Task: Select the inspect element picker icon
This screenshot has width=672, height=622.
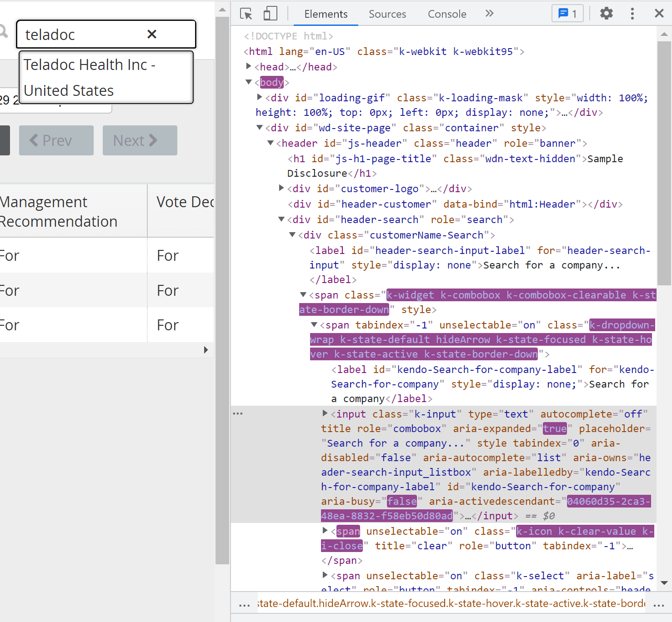Action: (x=246, y=14)
